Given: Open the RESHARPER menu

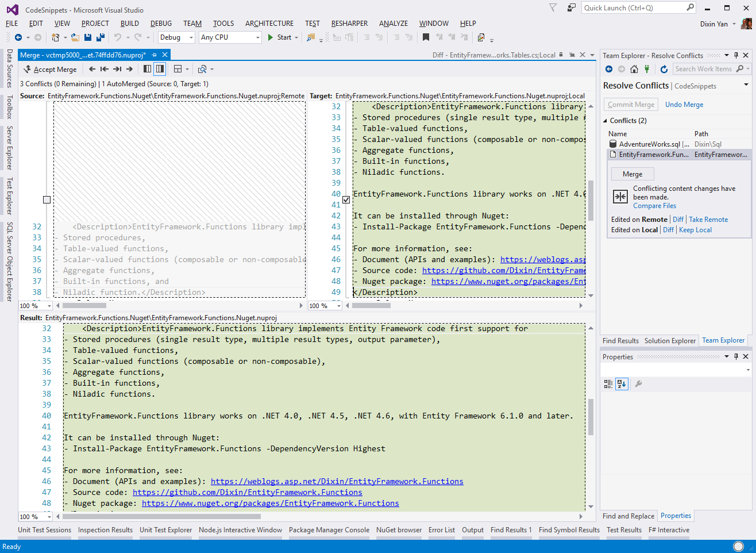Looking at the screenshot, I should point(349,24).
